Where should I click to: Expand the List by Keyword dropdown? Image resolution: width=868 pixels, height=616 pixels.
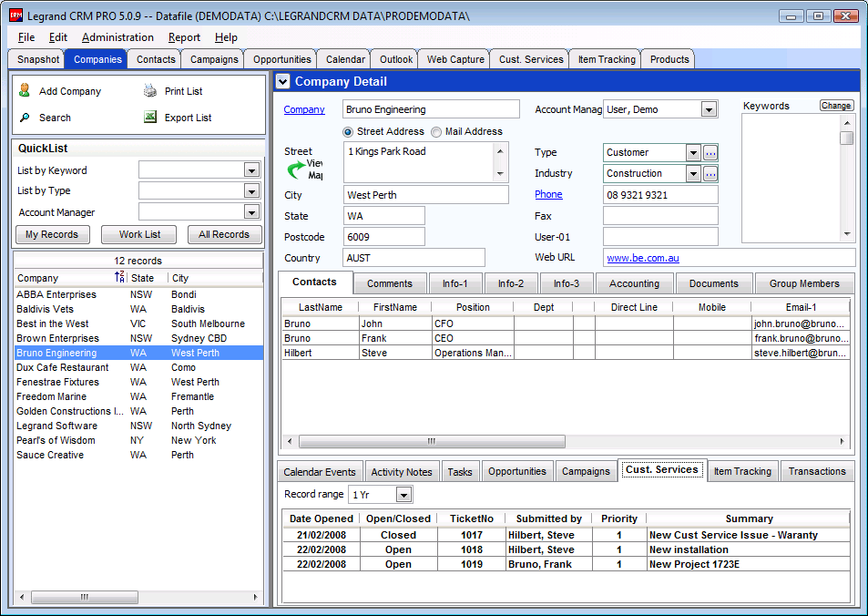[x=252, y=170]
